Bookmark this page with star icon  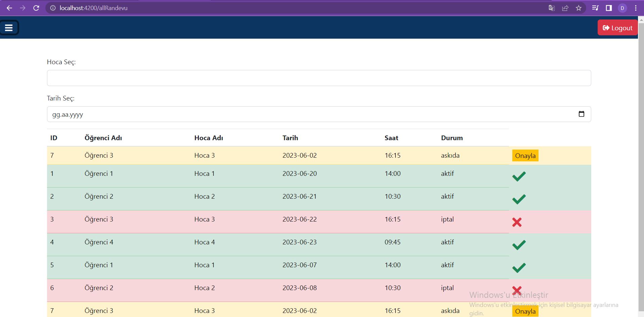click(578, 8)
